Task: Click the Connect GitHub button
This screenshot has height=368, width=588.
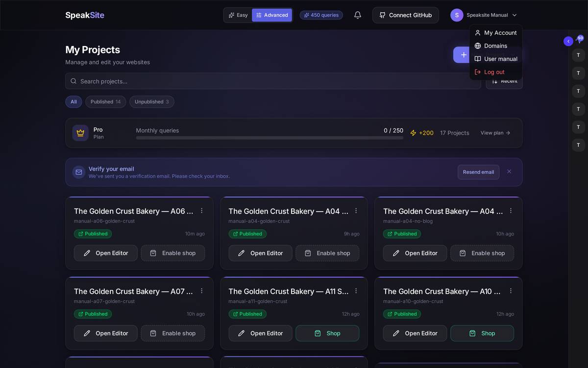Action: [x=406, y=15]
